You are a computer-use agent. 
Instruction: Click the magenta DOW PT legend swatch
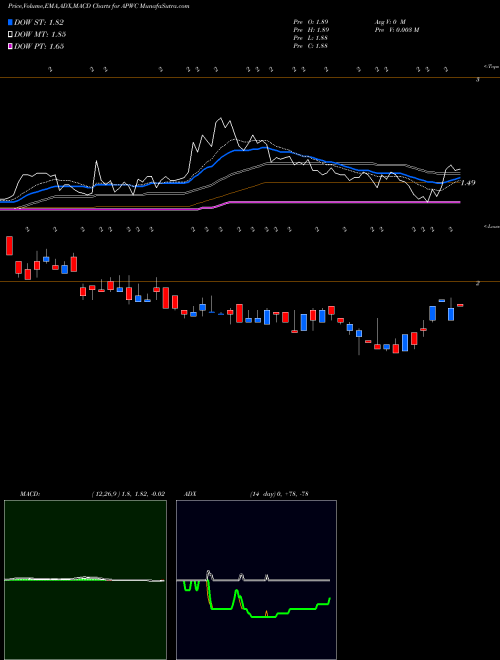(x=11, y=46)
